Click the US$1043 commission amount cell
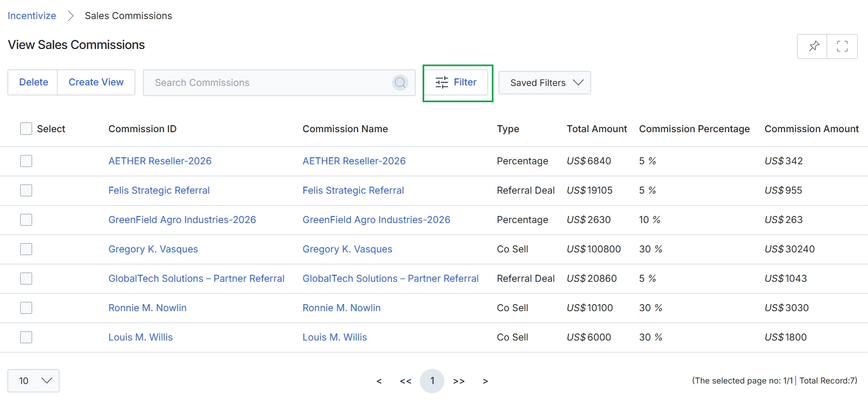 click(786, 279)
